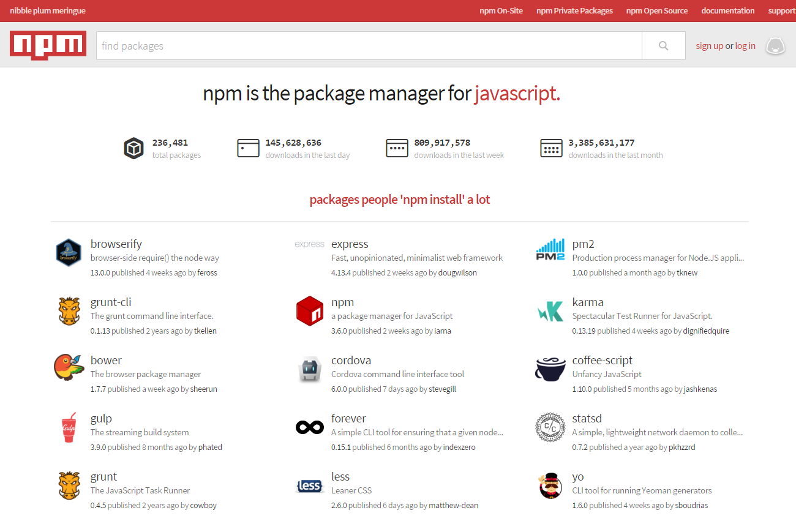Open the coffee-script package title
The height and width of the screenshot is (532, 796).
pyautogui.click(x=603, y=361)
